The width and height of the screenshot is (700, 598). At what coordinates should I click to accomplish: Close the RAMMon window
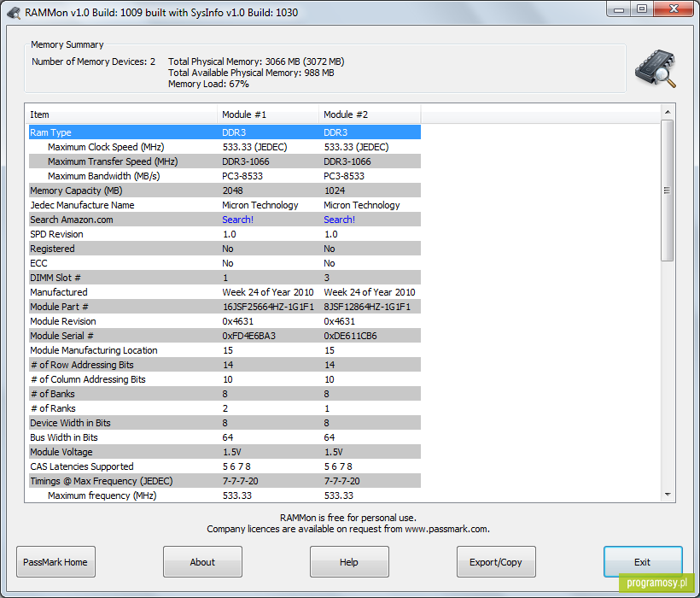[674, 9]
